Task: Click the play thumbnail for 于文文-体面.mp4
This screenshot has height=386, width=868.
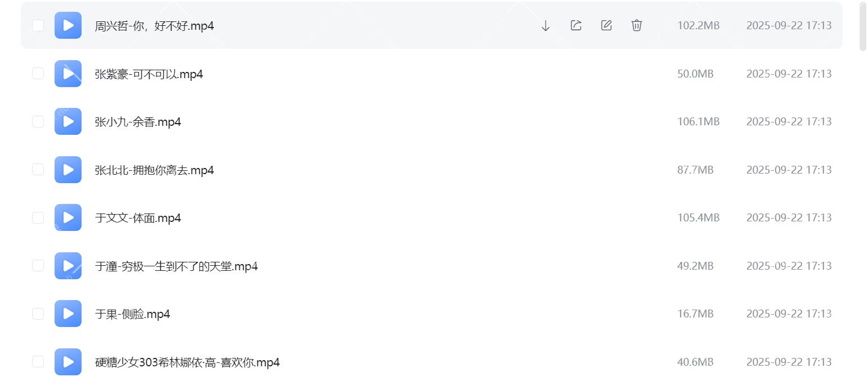Action: 68,217
